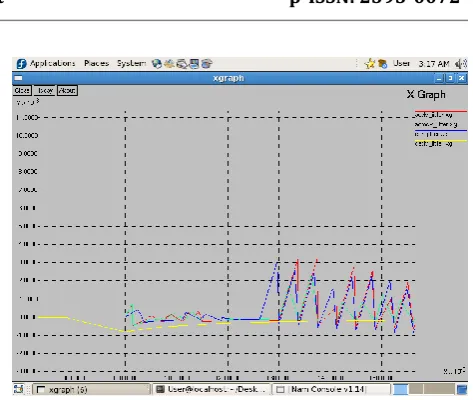Screen dimensions: 473x400
Task: Switch to xgraph (6) taskbar entry
Action: (91, 389)
